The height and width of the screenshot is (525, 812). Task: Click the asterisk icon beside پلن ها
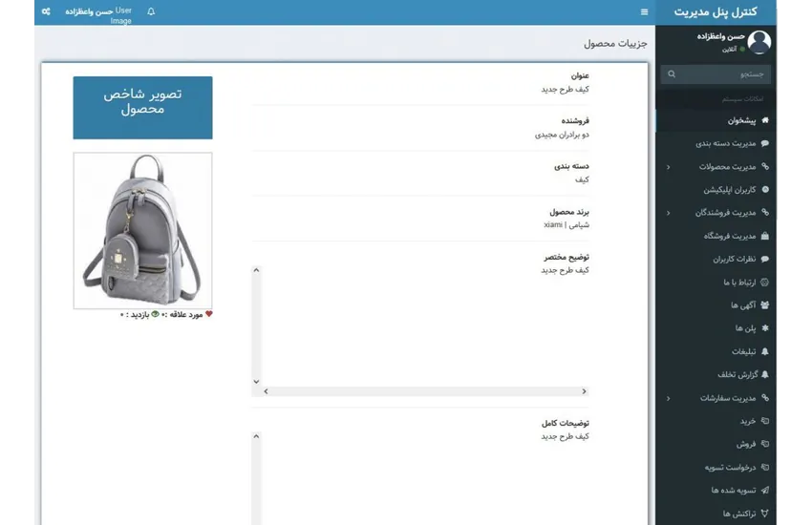[765, 328]
